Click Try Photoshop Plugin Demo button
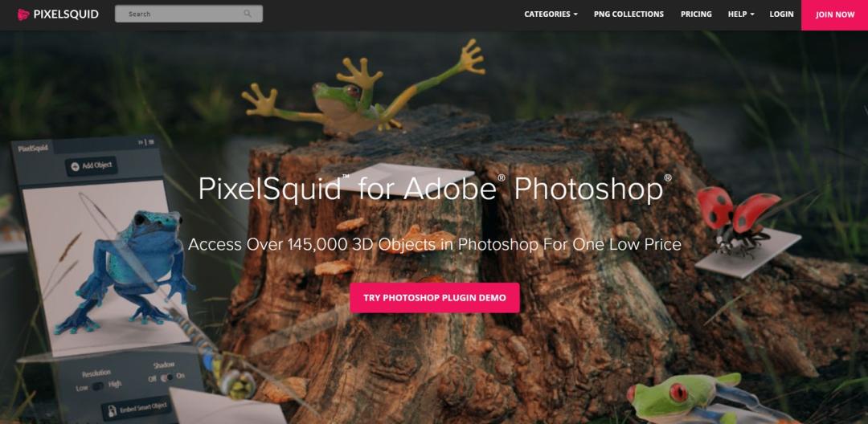The image size is (868, 424). [435, 298]
